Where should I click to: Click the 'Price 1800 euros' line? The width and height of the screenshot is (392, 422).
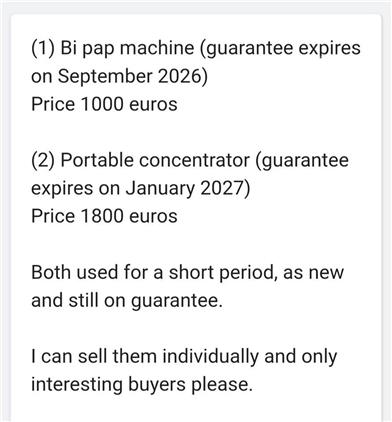click(104, 216)
